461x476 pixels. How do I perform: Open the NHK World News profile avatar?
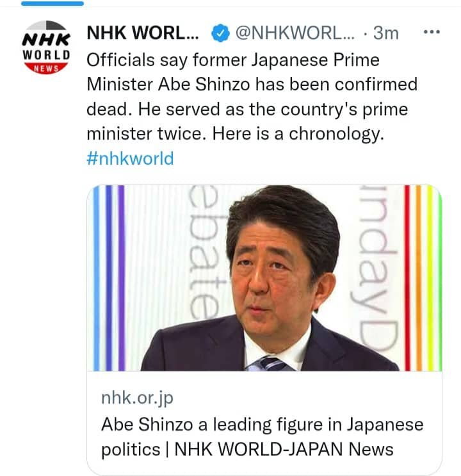point(46,47)
